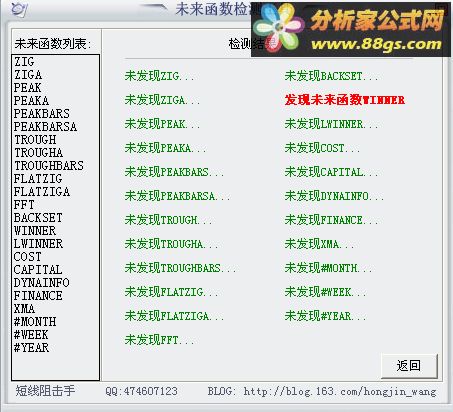Click the 未发现PEAKBARSA... result text
The height and width of the screenshot is (412, 453).
177,196
